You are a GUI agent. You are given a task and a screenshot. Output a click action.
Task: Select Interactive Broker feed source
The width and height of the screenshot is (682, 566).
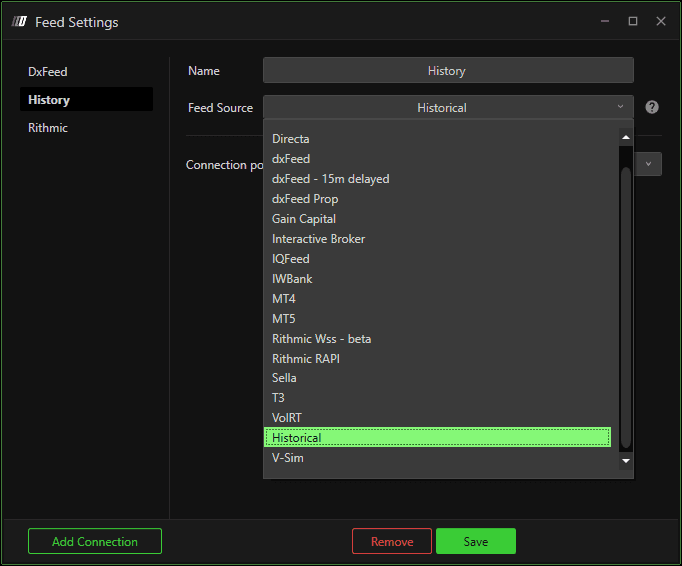pos(437,239)
